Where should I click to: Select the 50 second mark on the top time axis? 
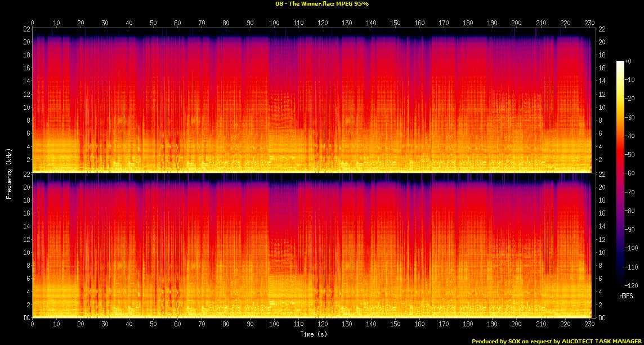coord(153,23)
